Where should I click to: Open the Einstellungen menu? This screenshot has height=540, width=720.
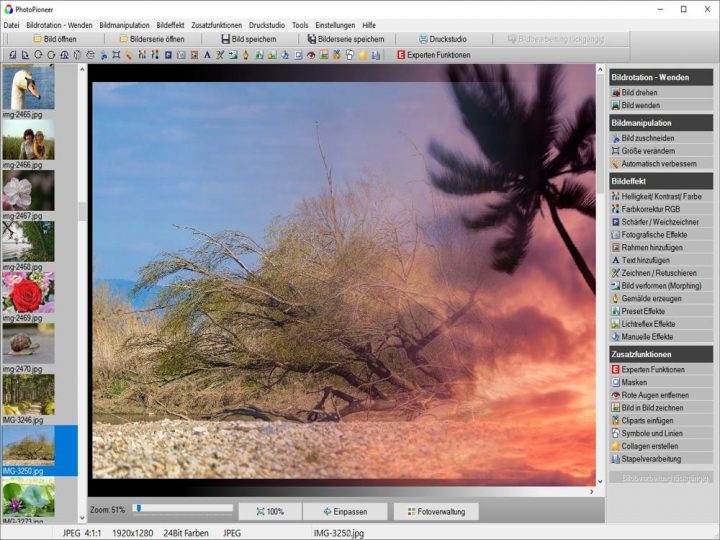pos(335,24)
